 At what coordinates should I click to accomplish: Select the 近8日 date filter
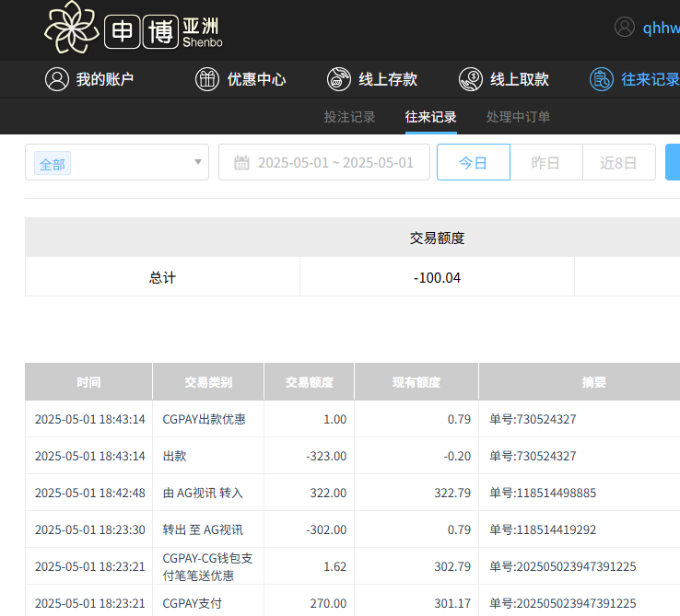[x=618, y=163]
